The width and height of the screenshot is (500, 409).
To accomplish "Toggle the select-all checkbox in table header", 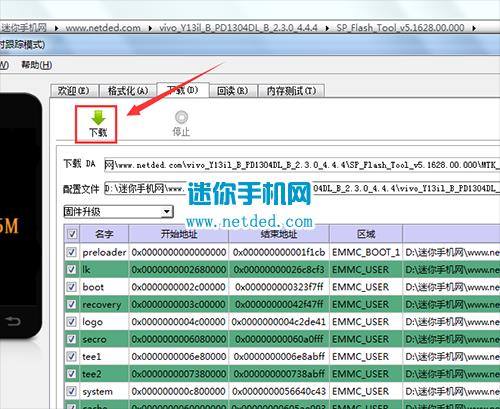I will pyautogui.click(x=72, y=234).
